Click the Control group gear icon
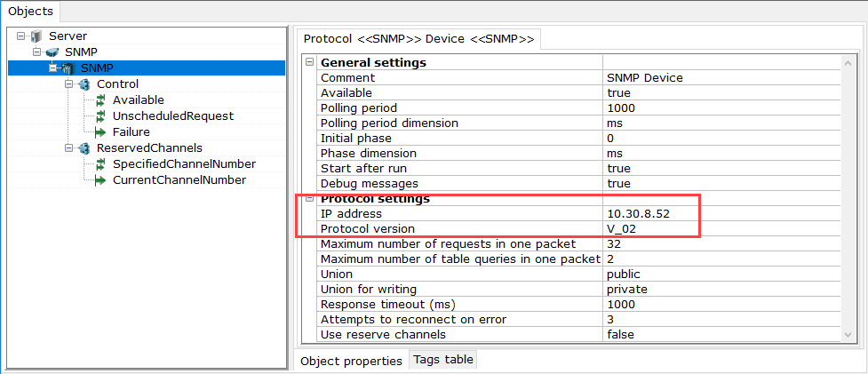The image size is (868, 374). (x=84, y=84)
